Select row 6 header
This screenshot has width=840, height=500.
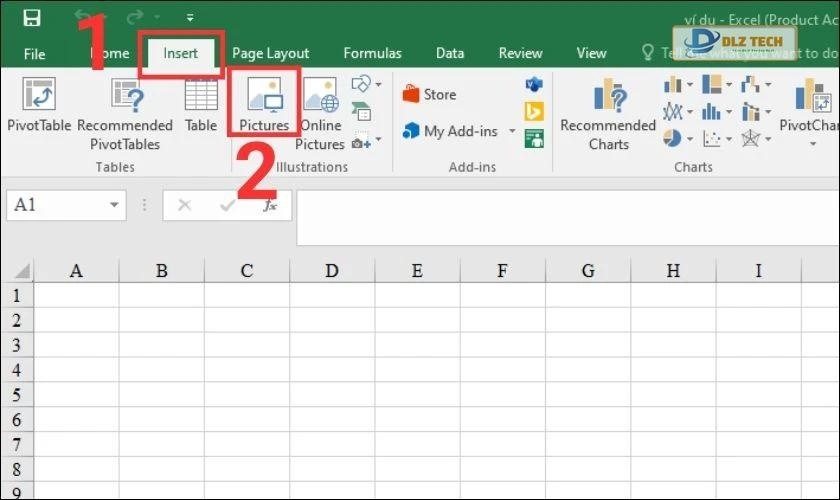[17, 420]
